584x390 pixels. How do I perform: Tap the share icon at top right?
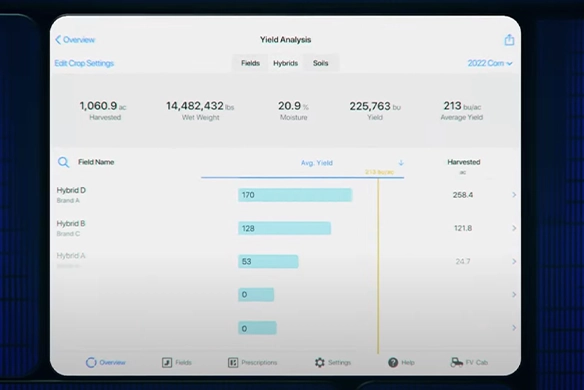[x=509, y=39]
